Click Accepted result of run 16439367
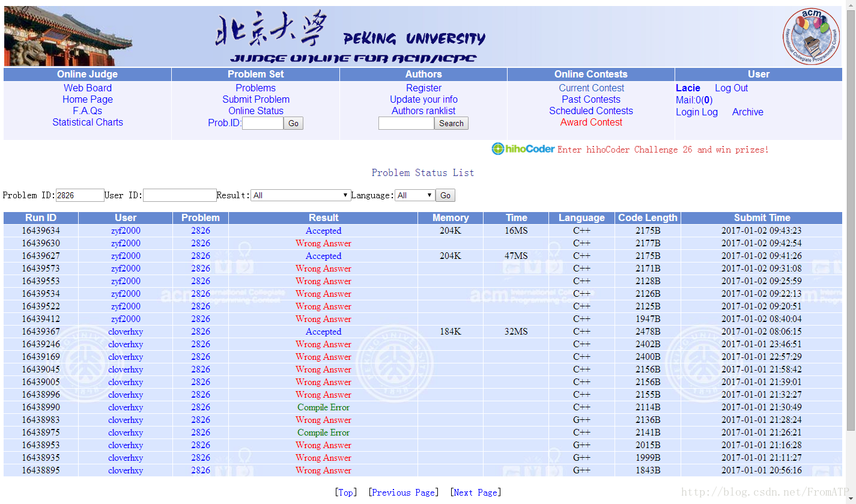 (x=323, y=332)
